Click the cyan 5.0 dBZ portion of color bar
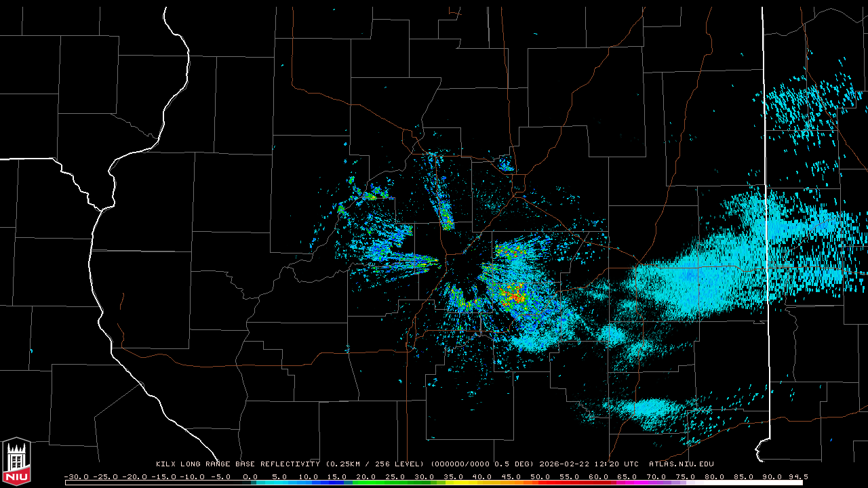The width and height of the screenshot is (868, 488). pos(279,483)
